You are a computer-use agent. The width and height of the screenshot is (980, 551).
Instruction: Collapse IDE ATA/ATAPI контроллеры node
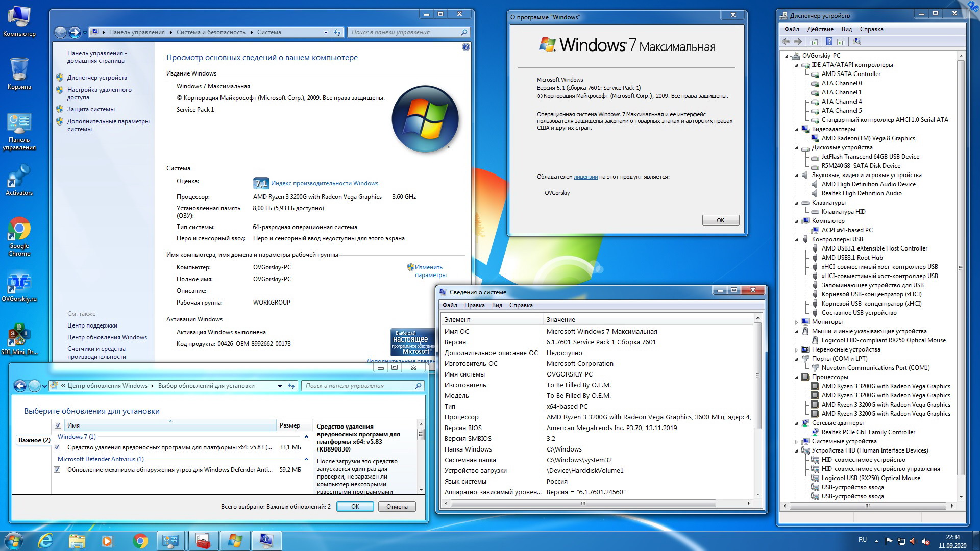[796, 65]
